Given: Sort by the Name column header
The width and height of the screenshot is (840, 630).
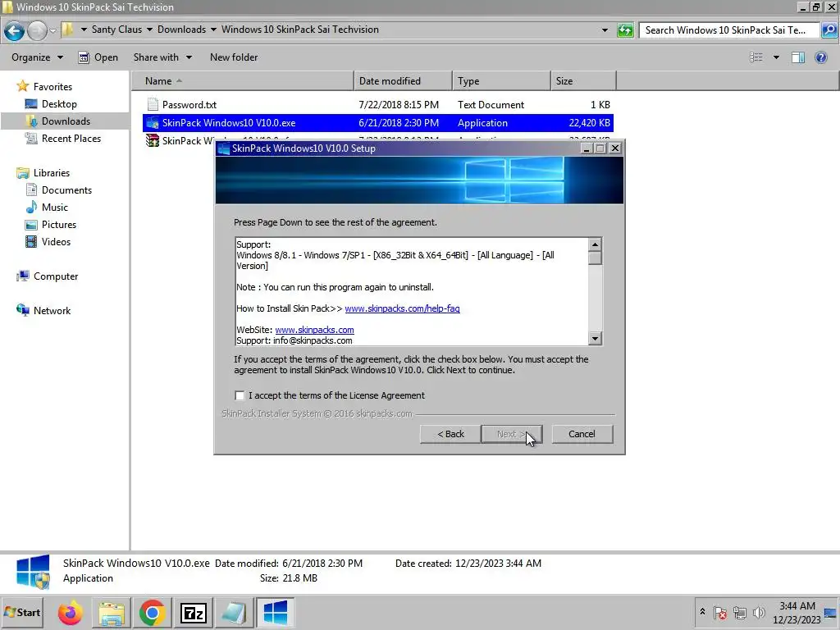Looking at the screenshot, I should pos(243,81).
